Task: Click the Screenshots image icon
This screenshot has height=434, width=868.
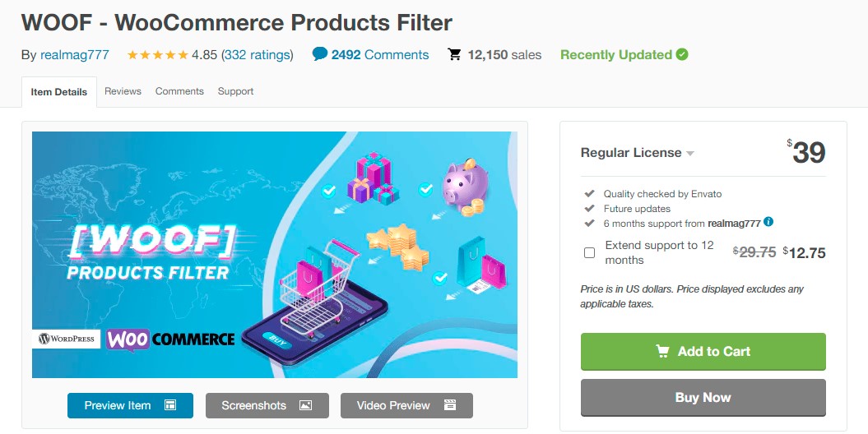Action: click(305, 405)
